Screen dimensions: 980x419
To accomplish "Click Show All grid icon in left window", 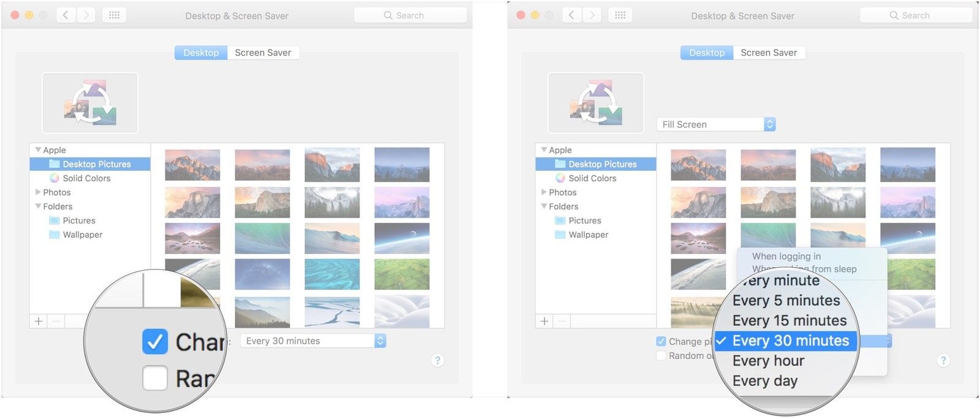I will tap(114, 15).
